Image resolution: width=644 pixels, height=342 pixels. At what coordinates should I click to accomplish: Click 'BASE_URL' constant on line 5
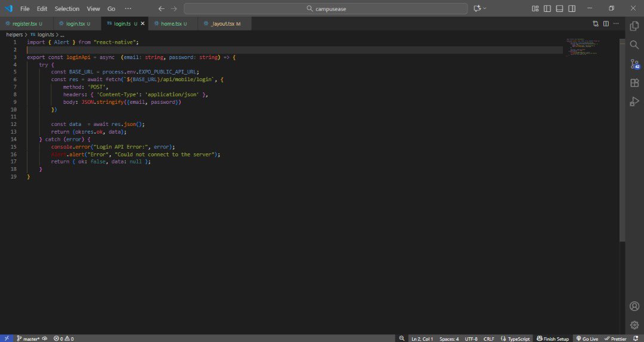pyautogui.click(x=81, y=72)
